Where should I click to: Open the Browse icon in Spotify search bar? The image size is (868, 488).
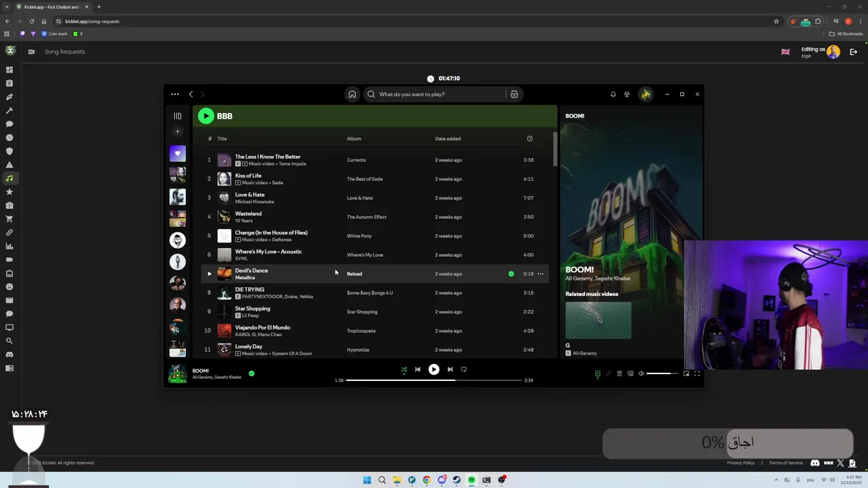(x=514, y=94)
